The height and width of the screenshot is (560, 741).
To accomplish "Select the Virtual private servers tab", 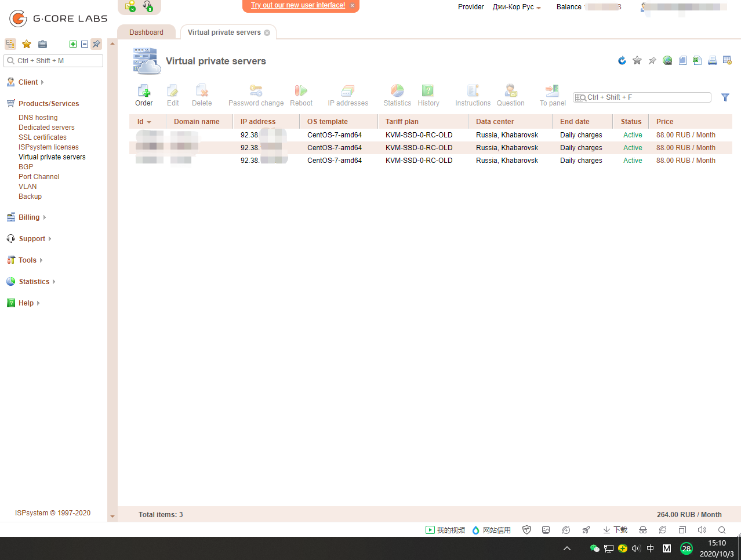I will (224, 32).
